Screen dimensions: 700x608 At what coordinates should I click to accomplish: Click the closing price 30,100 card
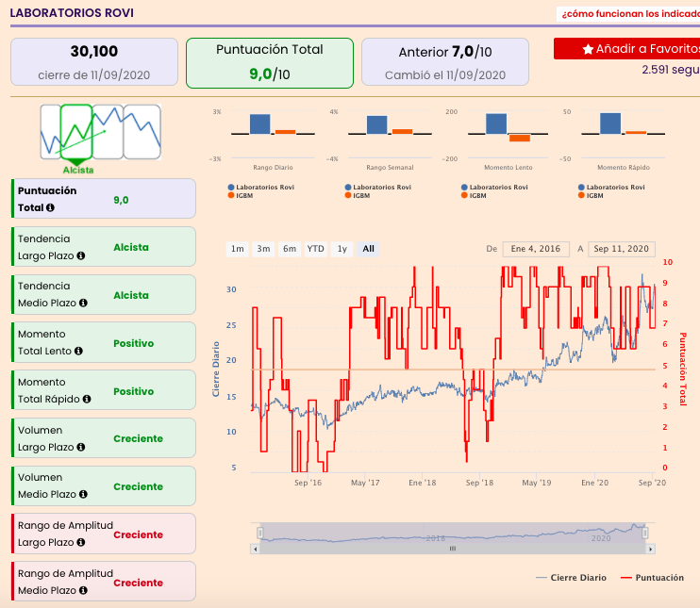[94, 62]
